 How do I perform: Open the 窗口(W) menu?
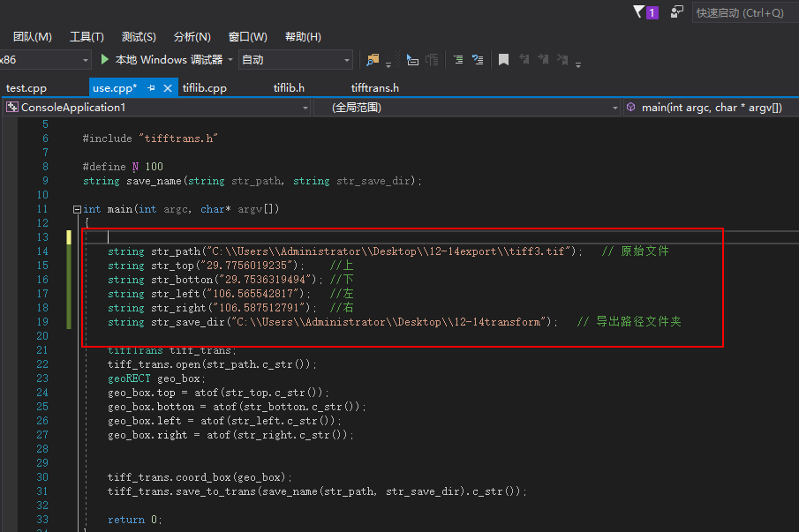tap(248, 37)
